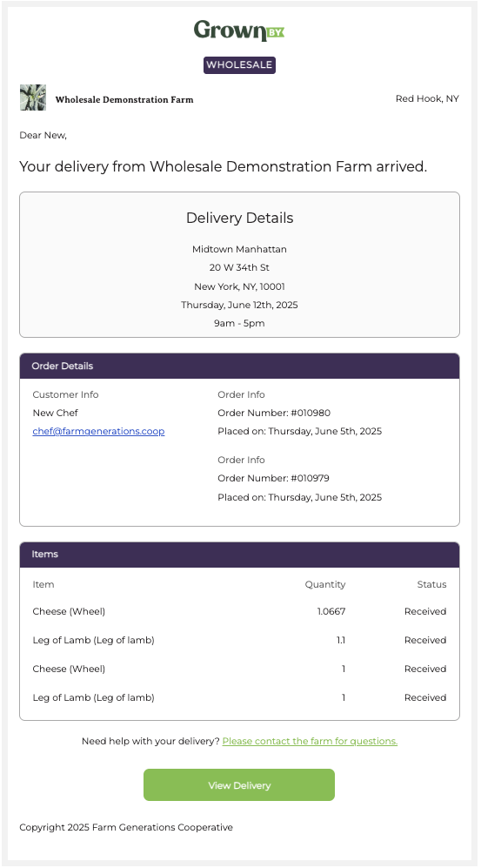Viewport: 481px width, 868px height.
Task: Click the Red Hook, NY location text
Action: (427, 99)
